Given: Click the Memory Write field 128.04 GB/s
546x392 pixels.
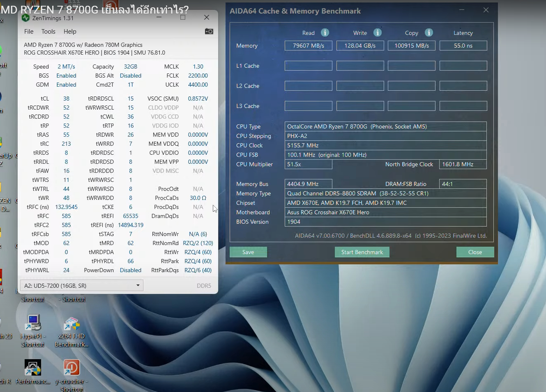Looking at the screenshot, I should (360, 46).
